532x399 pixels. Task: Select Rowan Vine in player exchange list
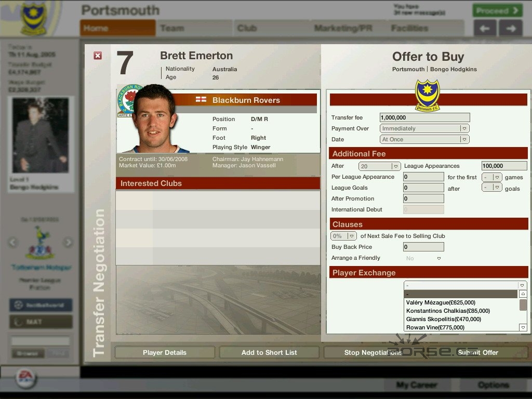coord(435,327)
